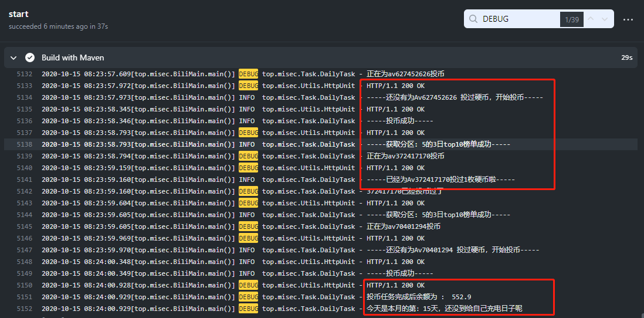Click timestamp 2020-10-15 08:24:00.348
The image size is (644, 318).
[86, 261]
